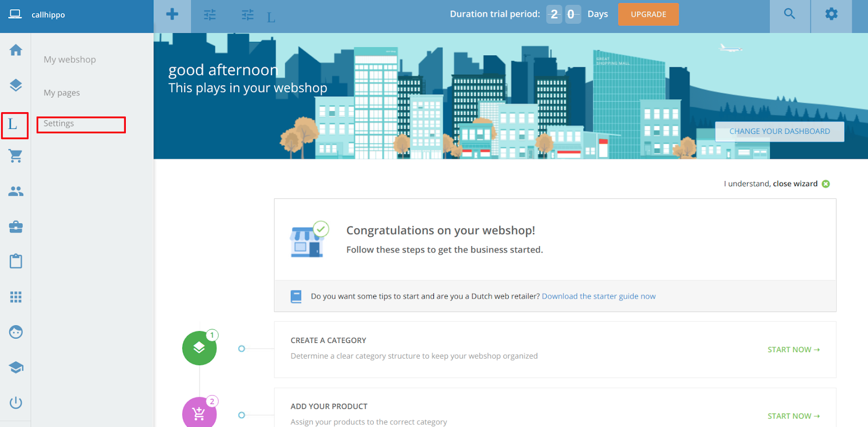Select the L design sidebar icon
Viewport: 868px width, 427px height.
[x=13, y=125]
